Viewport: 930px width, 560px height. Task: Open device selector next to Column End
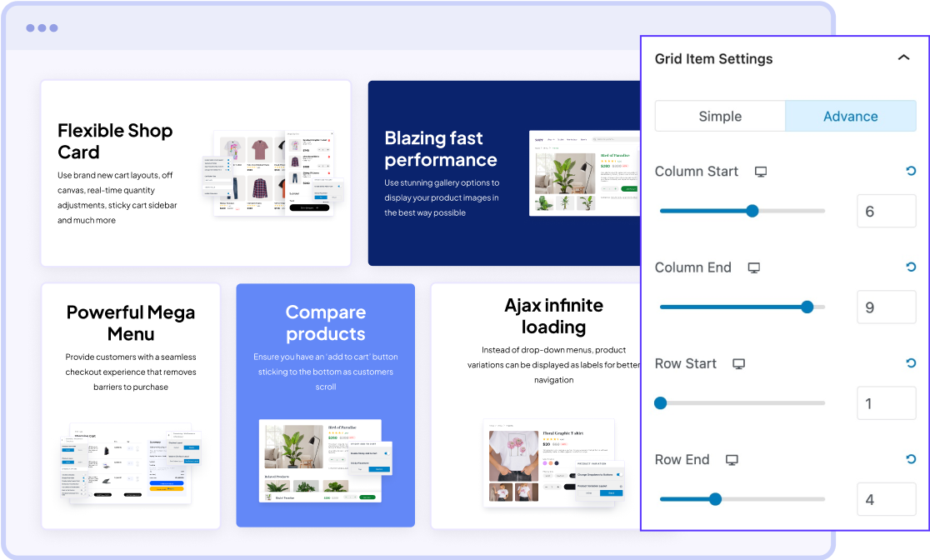[x=753, y=267]
